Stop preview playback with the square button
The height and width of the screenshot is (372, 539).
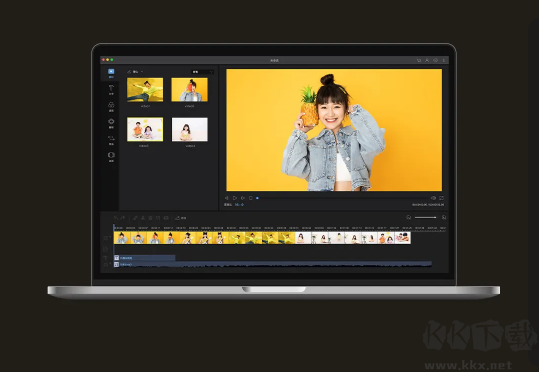click(x=251, y=198)
